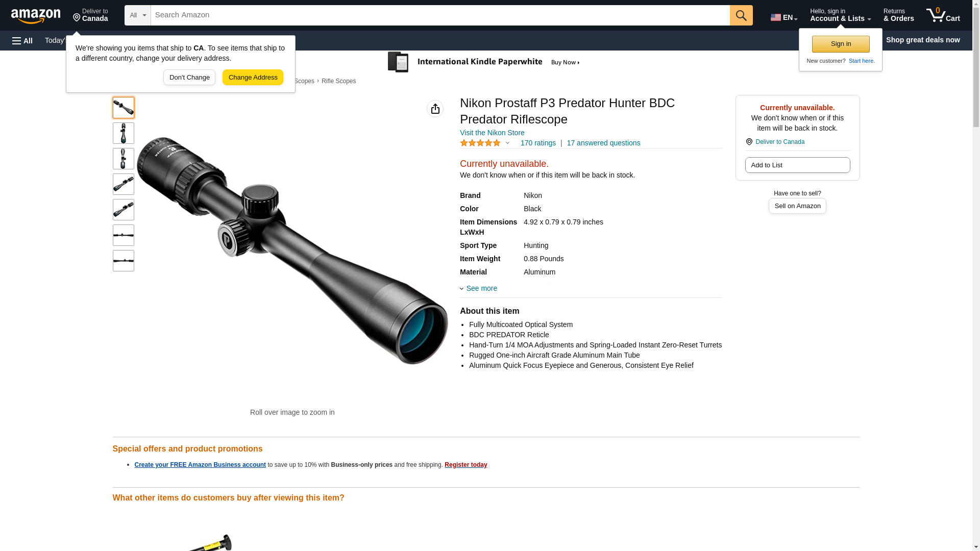This screenshot has height=551, width=980.
Task: Click the Amazon logo
Action: tap(36, 16)
